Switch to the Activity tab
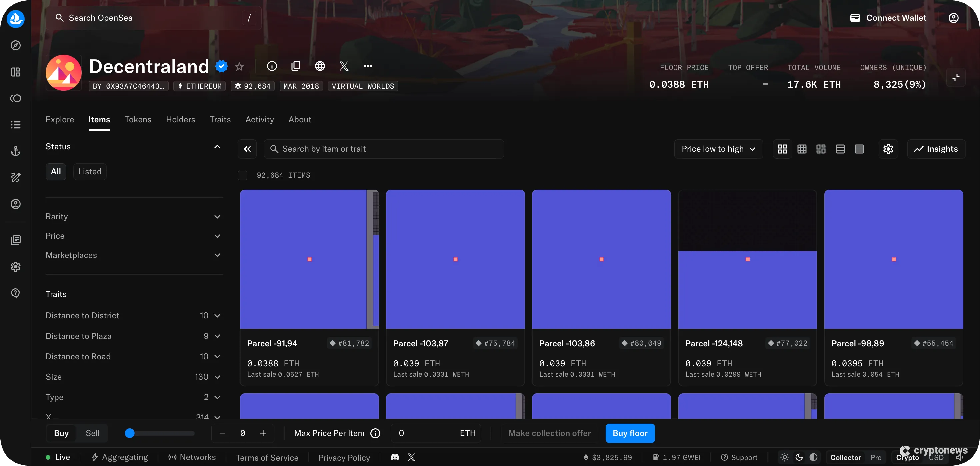The height and width of the screenshot is (466, 980). (x=259, y=119)
